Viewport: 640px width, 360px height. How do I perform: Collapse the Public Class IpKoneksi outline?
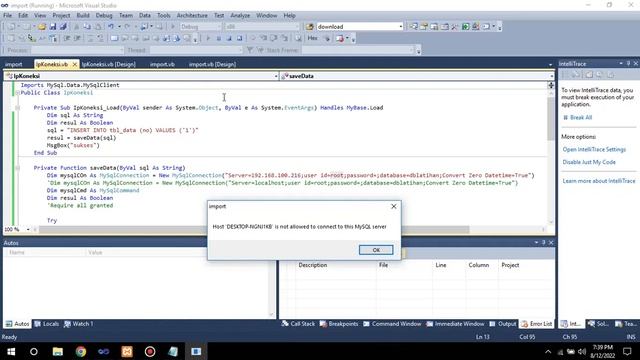[x=18, y=93]
